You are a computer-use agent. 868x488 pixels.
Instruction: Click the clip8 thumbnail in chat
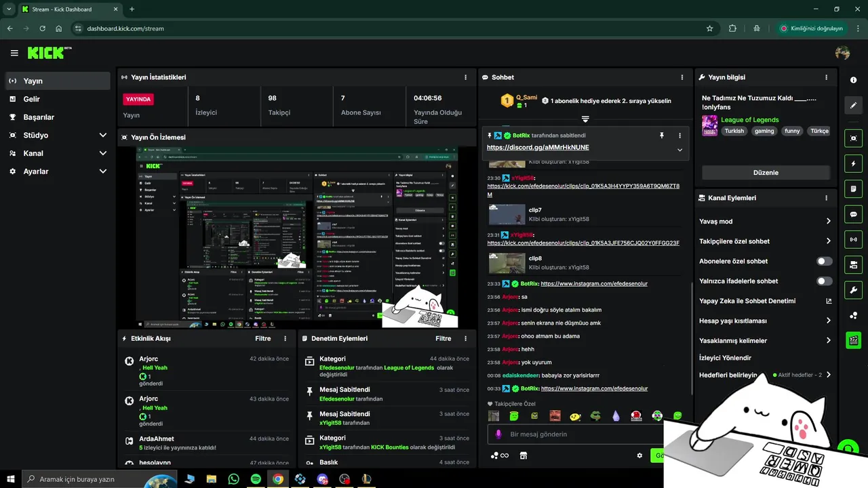coord(507,262)
